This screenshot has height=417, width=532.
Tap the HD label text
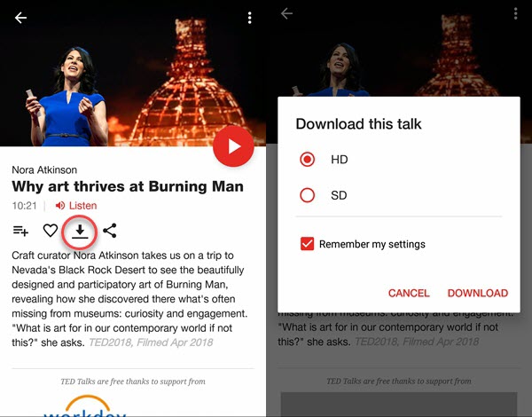tap(340, 160)
